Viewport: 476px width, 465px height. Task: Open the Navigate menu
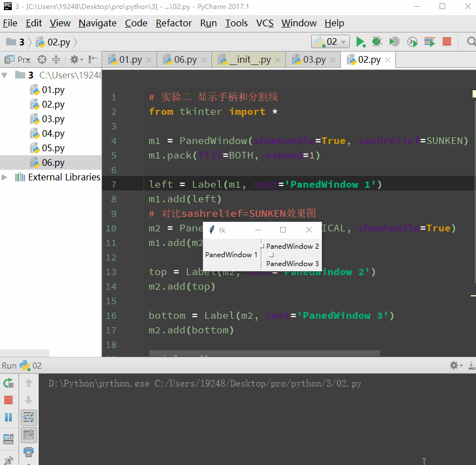click(98, 24)
